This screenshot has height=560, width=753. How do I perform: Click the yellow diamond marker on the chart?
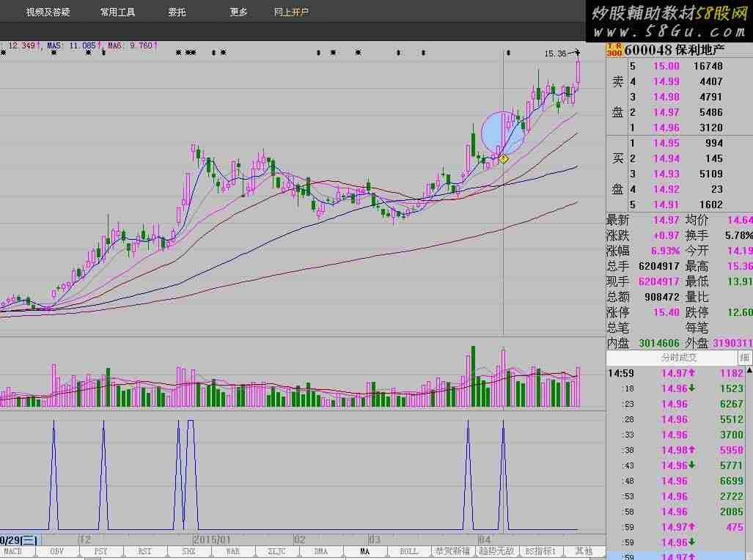click(x=504, y=158)
